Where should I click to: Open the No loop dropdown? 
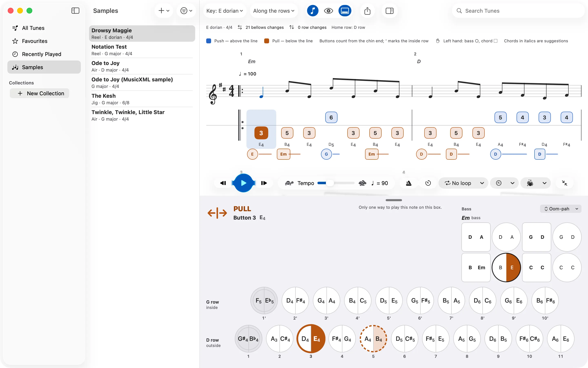point(463,183)
